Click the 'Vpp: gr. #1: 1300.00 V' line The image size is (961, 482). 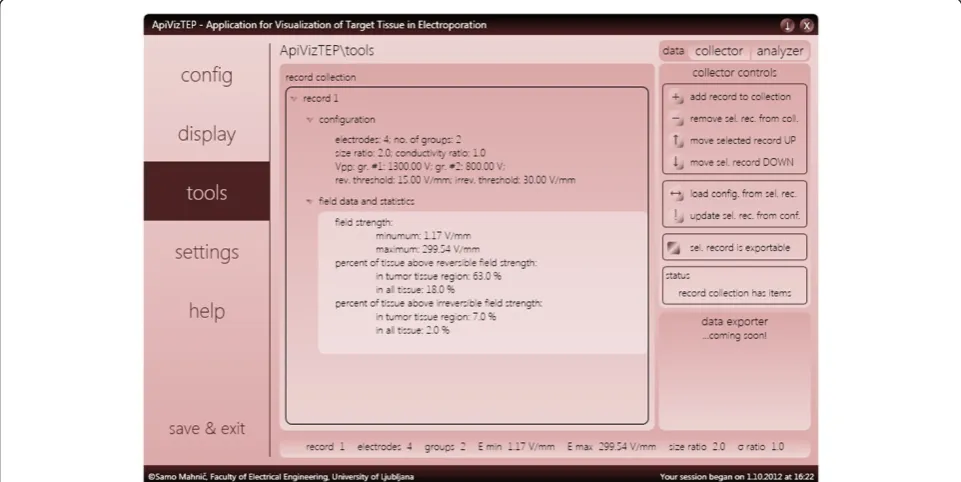click(x=420, y=167)
